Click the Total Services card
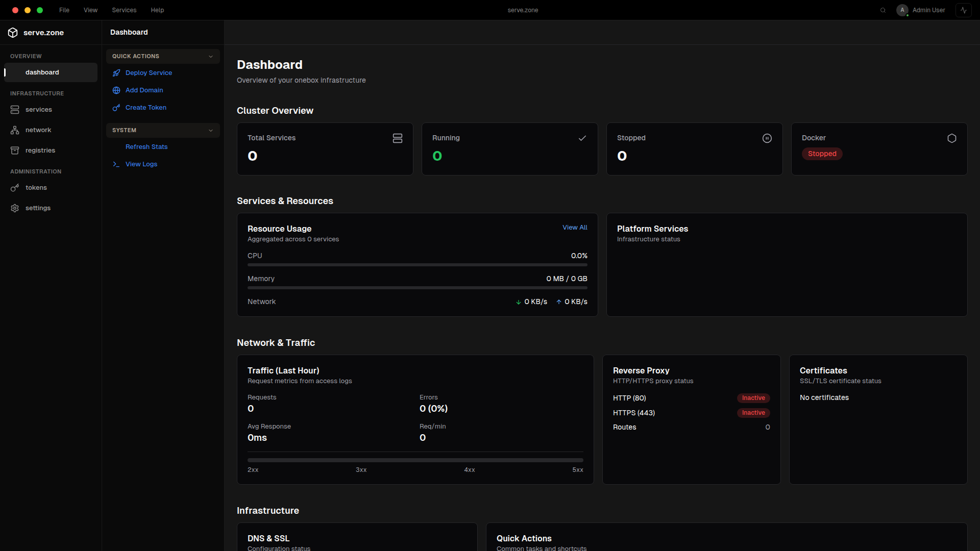Viewport: 980px width, 551px height. click(x=325, y=149)
